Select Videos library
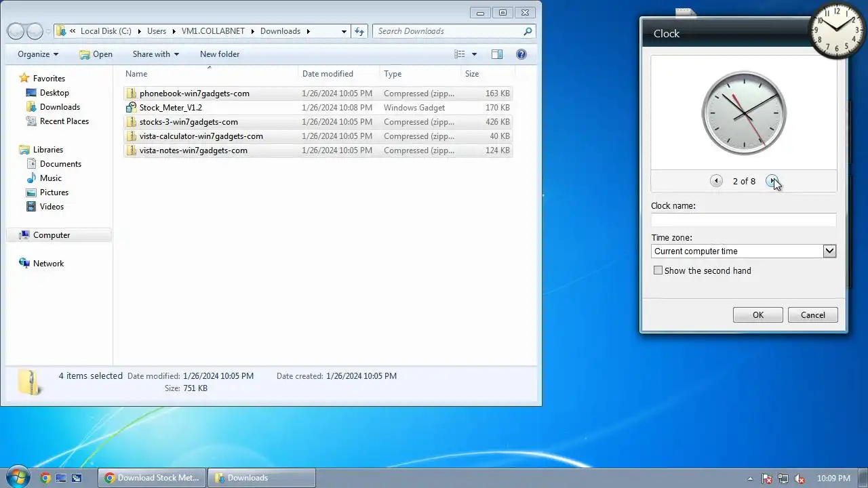The height and width of the screenshot is (488, 868). (x=52, y=207)
